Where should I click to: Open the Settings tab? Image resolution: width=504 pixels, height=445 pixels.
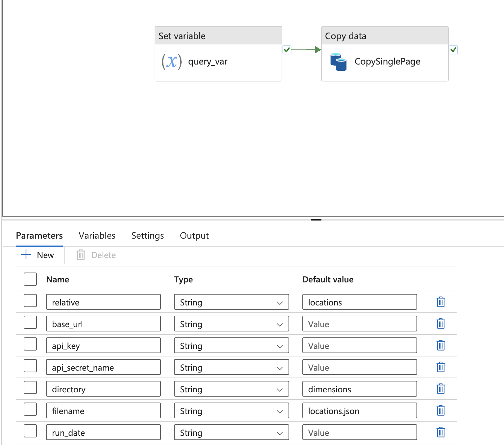pos(147,236)
